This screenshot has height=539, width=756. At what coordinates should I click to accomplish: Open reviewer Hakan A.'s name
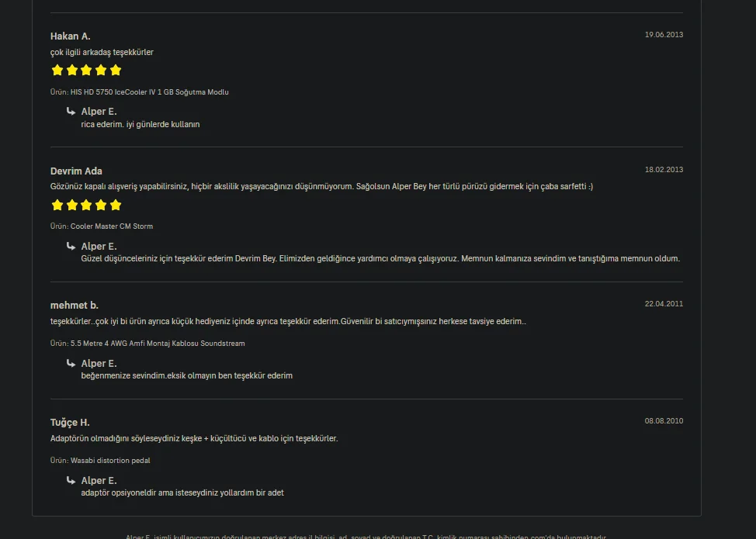(71, 36)
